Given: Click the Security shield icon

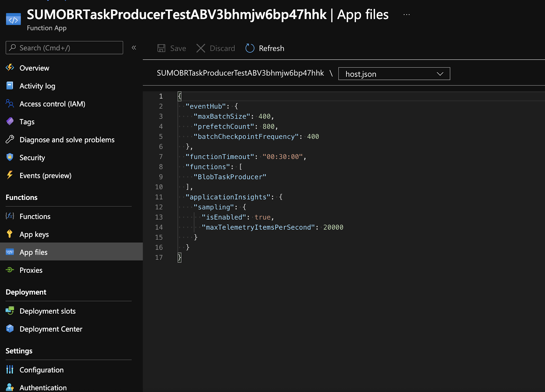Looking at the screenshot, I should tap(10, 157).
